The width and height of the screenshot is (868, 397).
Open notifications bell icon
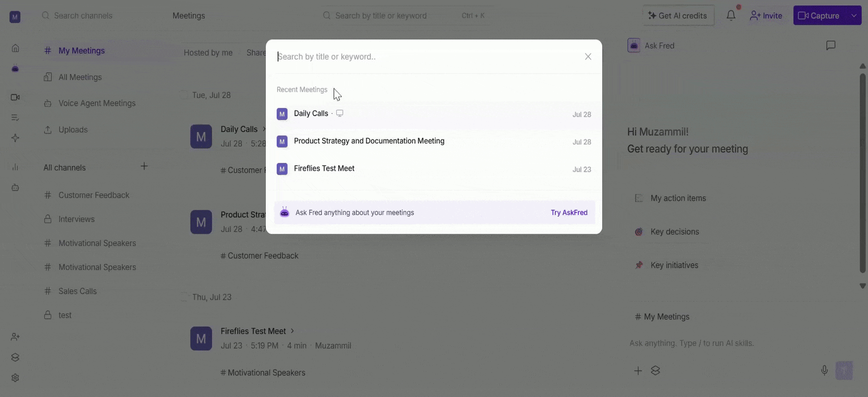(731, 16)
